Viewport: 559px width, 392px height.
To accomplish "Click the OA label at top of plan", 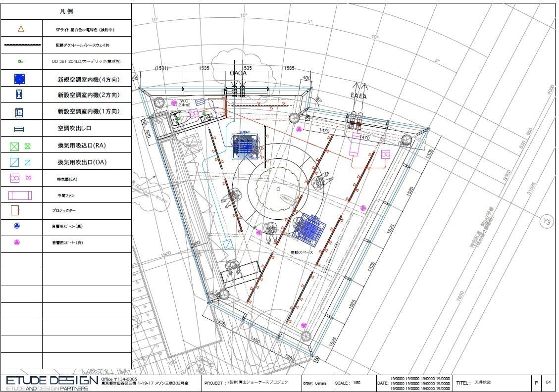I will pos(238,73).
